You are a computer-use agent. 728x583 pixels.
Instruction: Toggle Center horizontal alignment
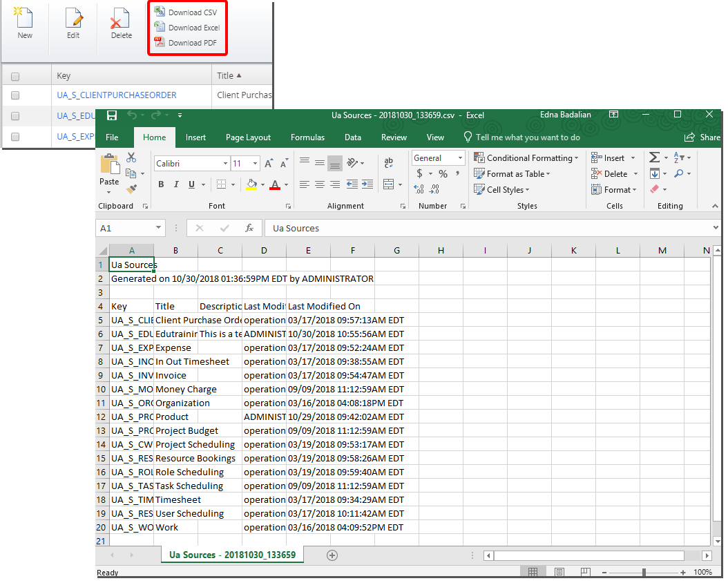click(x=319, y=184)
